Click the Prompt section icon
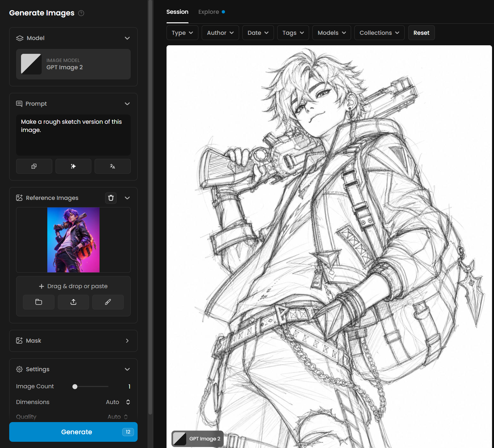The width and height of the screenshot is (494, 448). 19,104
